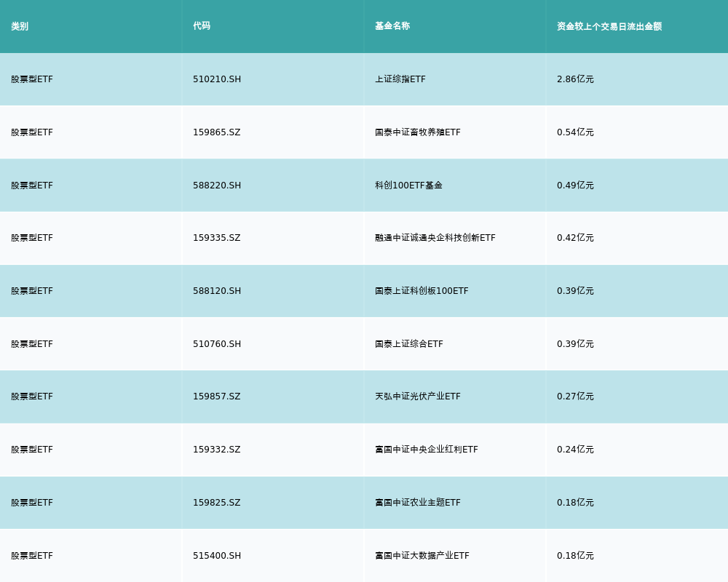Viewport: 728px width, 582px height.
Task: Click the 0.24亿元 value
Action: pyautogui.click(x=575, y=450)
